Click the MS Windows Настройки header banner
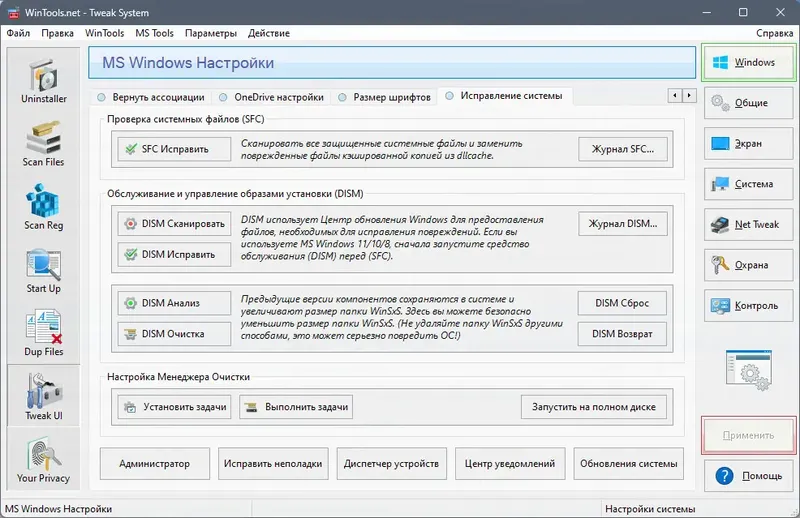The height and width of the screenshot is (518, 800). pyautogui.click(x=392, y=63)
